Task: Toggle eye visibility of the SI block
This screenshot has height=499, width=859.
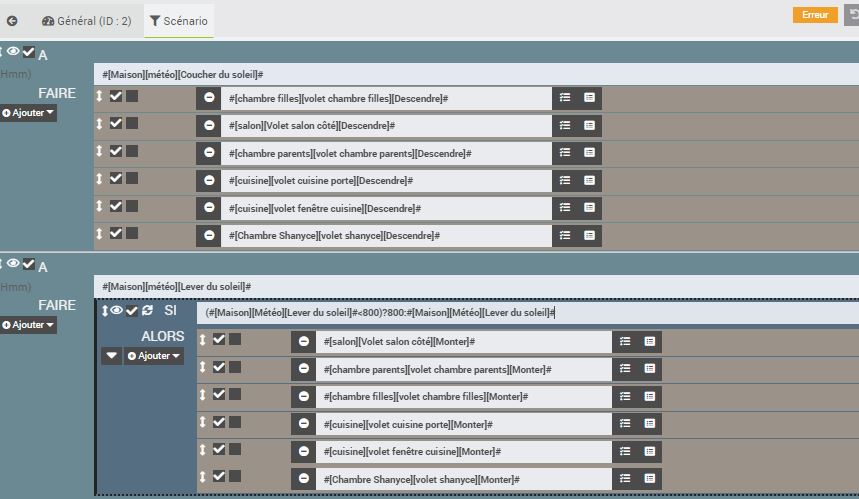Action: 117,311
